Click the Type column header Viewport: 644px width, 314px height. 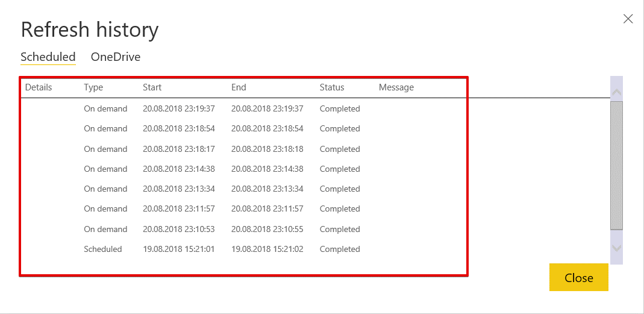(93, 87)
